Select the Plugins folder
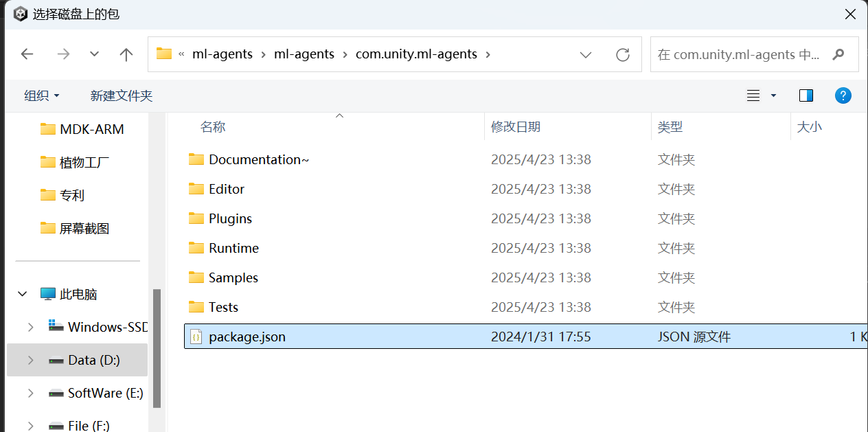Viewport: 868px width, 432px height. pos(230,218)
